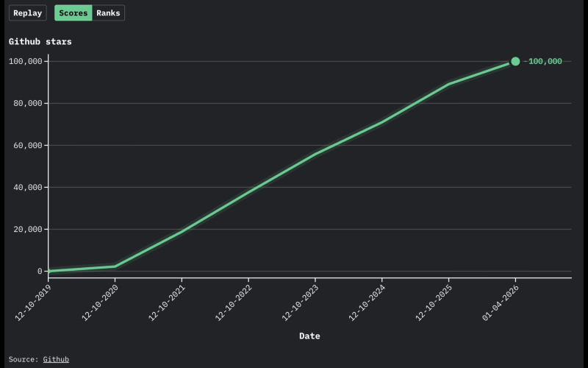588x368 pixels.
Task: Click the green 100,000 value label beside the end point
Action: (545, 62)
